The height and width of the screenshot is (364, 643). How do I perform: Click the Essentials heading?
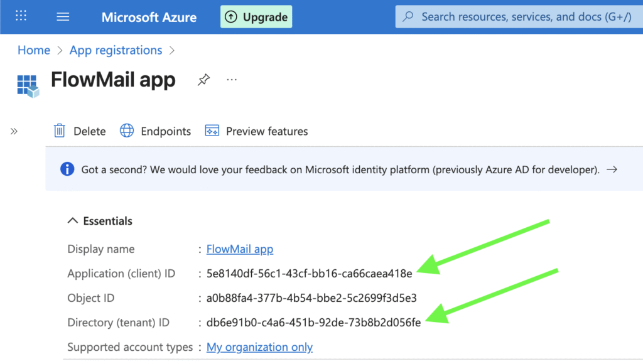pos(108,221)
